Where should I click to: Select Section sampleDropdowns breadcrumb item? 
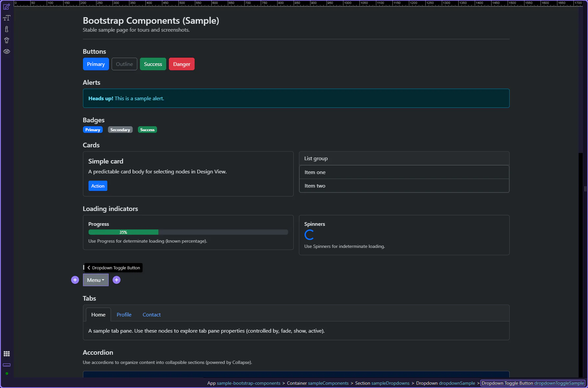click(x=382, y=383)
